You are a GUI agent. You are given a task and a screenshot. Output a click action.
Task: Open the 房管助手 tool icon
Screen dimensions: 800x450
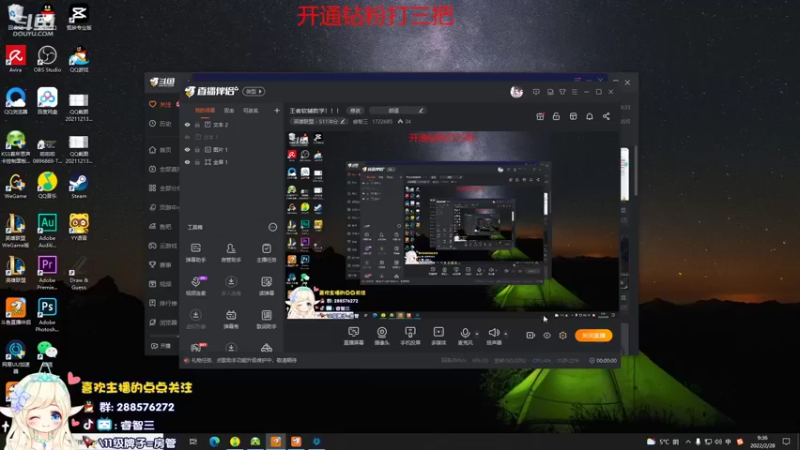(231, 252)
